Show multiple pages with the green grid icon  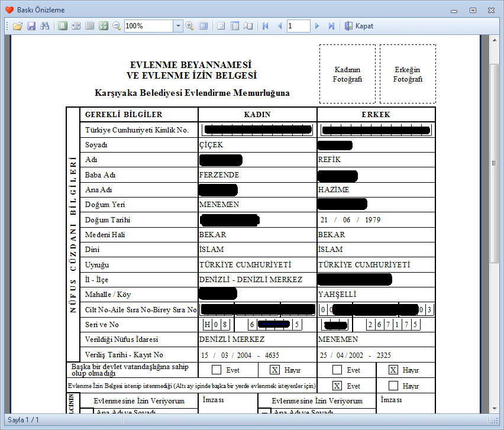pos(103,26)
